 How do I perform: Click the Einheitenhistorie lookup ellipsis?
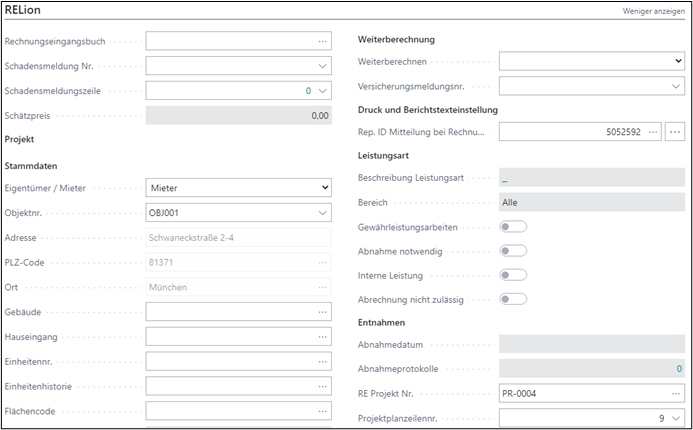pos(322,386)
